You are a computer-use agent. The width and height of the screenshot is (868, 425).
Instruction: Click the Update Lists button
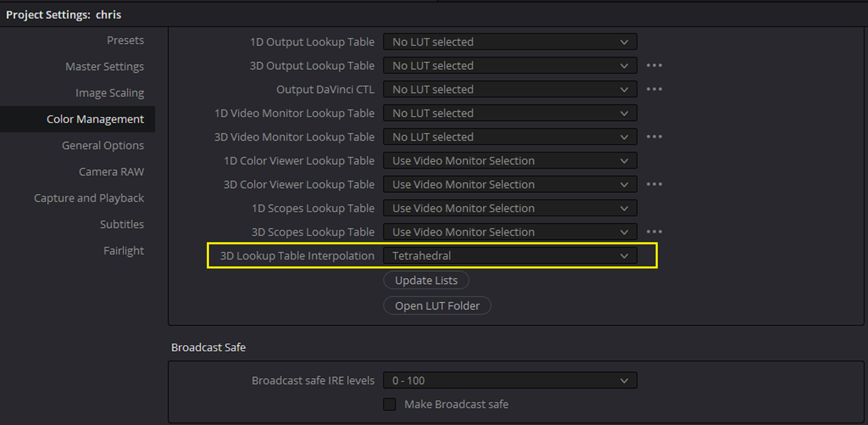(427, 280)
